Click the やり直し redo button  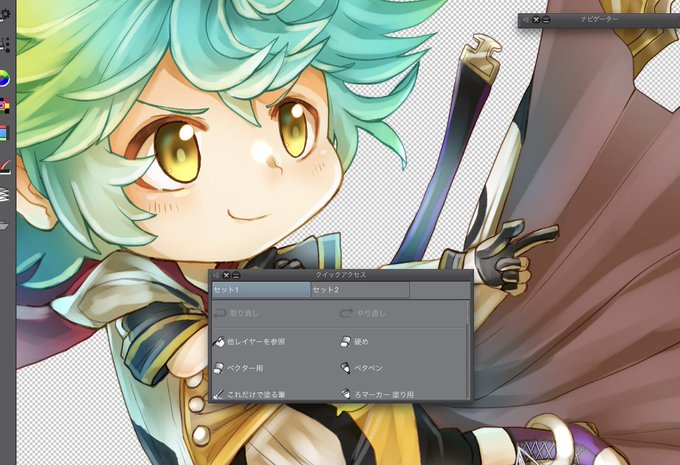tap(363, 313)
